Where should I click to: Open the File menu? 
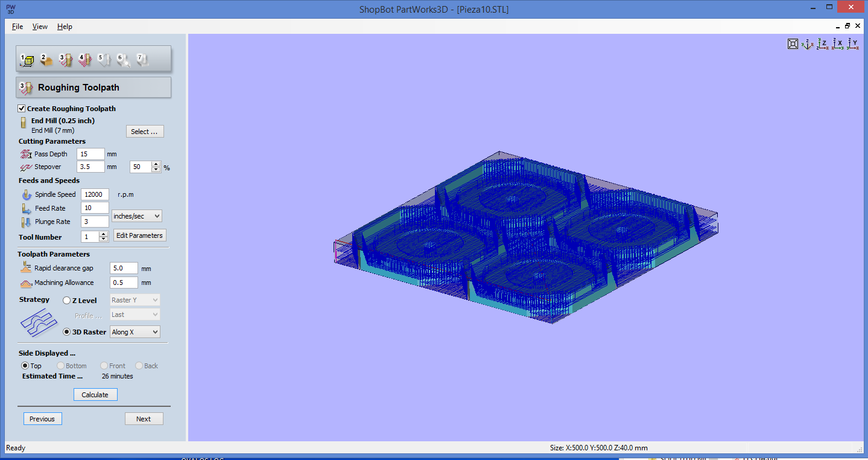17,27
